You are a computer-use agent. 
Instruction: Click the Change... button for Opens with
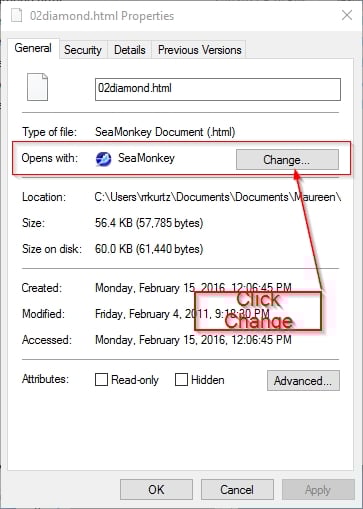[x=287, y=160]
